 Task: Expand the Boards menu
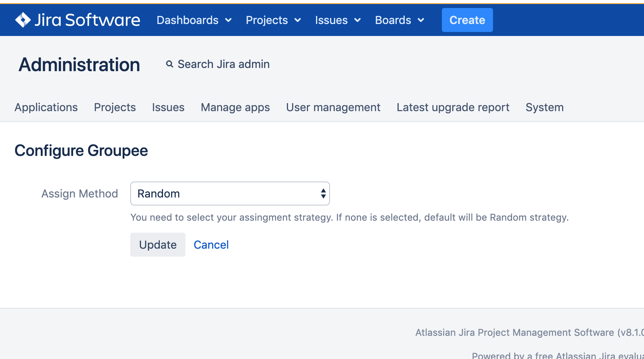(x=399, y=20)
